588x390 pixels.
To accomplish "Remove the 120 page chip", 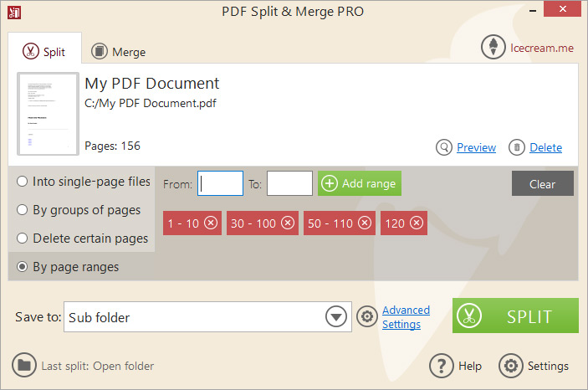I will 417,223.
